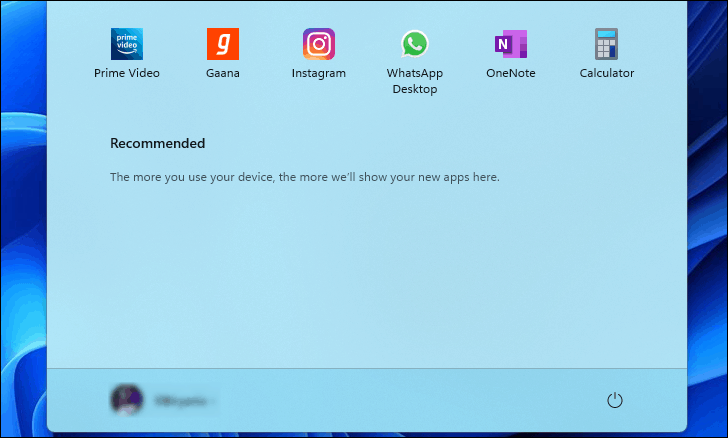Click the Power button icon
Screen dimensions: 728x438
(x=615, y=400)
